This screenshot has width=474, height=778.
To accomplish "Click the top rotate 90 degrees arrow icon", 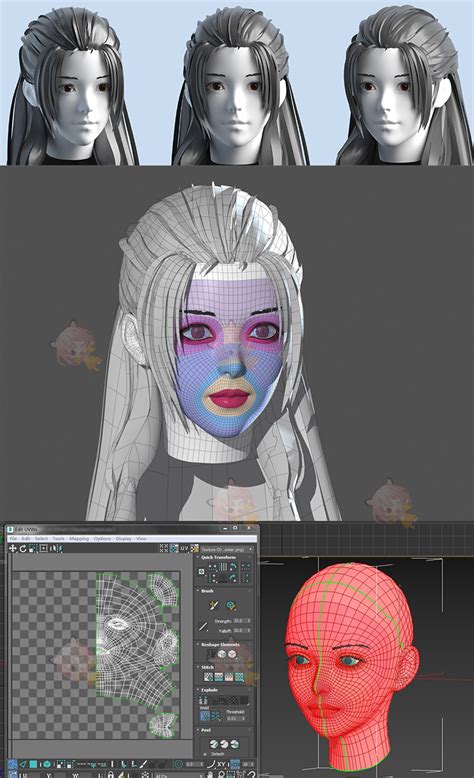I will 233,566.
